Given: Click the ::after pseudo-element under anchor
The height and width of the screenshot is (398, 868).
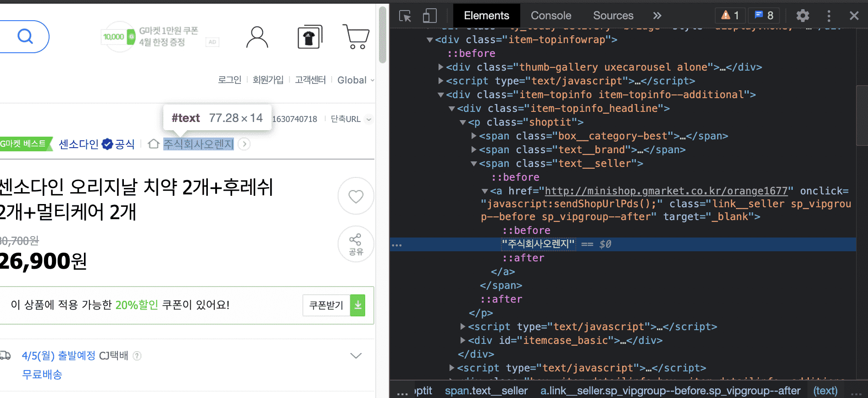Looking at the screenshot, I should pyautogui.click(x=523, y=258).
